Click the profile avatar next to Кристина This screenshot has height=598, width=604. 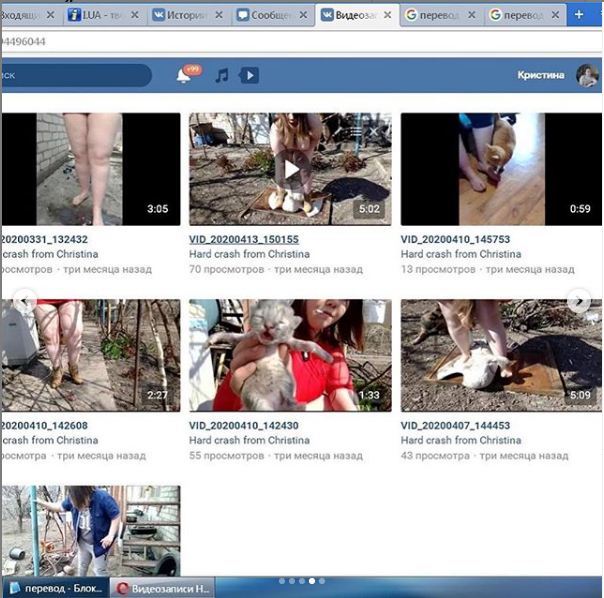point(585,75)
